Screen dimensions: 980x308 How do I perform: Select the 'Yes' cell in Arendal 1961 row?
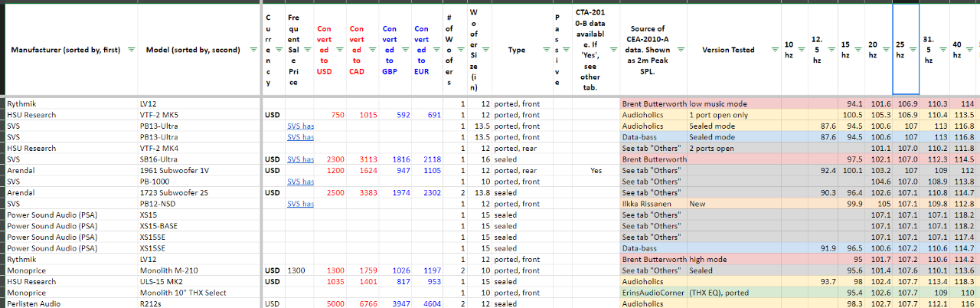pyautogui.click(x=596, y=170)
